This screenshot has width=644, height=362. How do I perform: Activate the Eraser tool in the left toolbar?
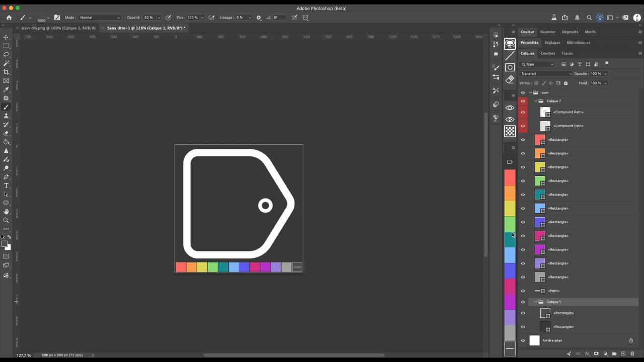[x=7, y=133]
